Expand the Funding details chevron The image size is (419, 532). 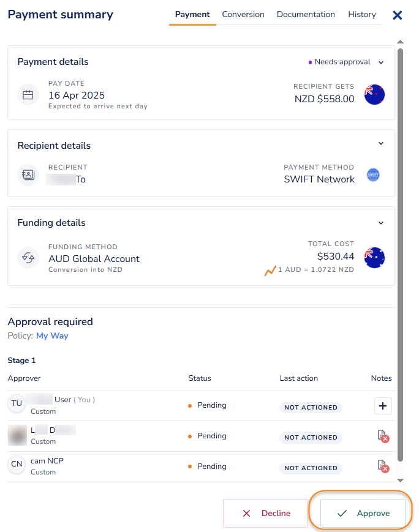tap(381, 223)
